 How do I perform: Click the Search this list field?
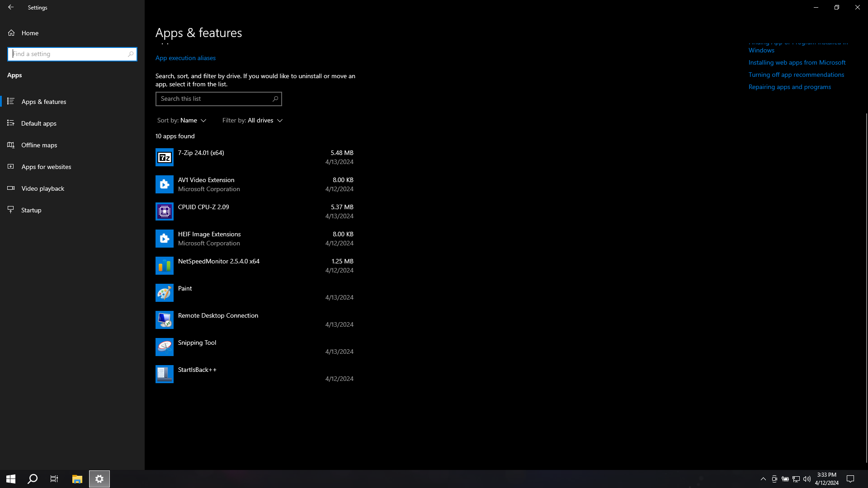[x=214, y=99]
